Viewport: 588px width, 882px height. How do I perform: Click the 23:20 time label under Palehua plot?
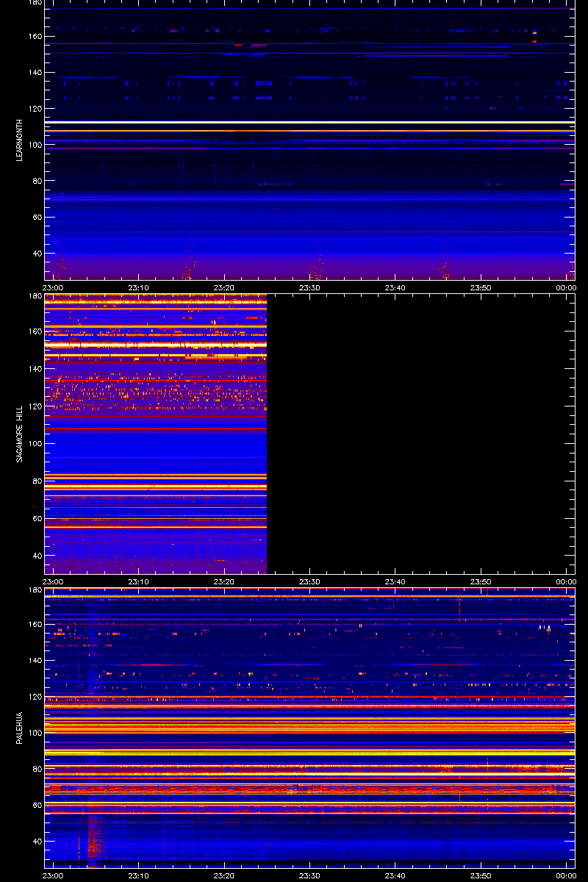[x=224, y=876]
